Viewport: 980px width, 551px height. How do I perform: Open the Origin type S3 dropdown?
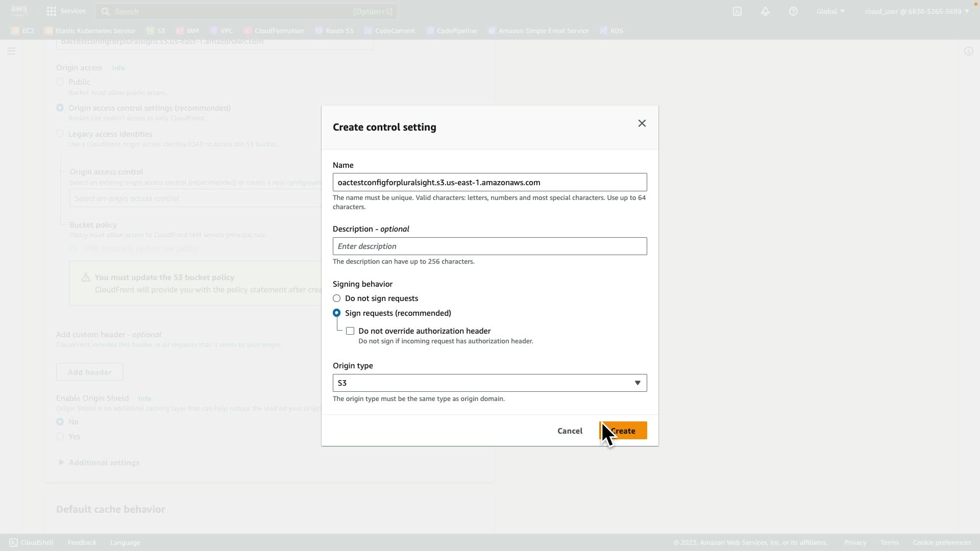[x=489, y=383]
